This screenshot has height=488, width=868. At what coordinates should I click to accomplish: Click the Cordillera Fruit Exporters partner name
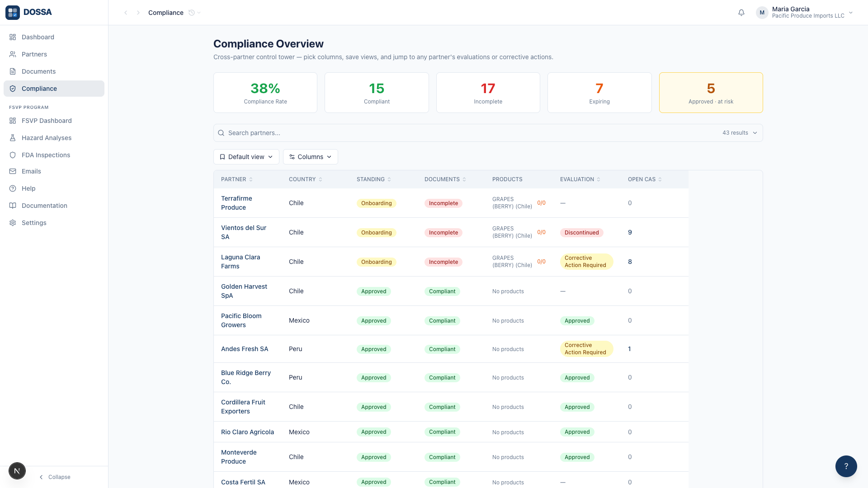[243, 407]
